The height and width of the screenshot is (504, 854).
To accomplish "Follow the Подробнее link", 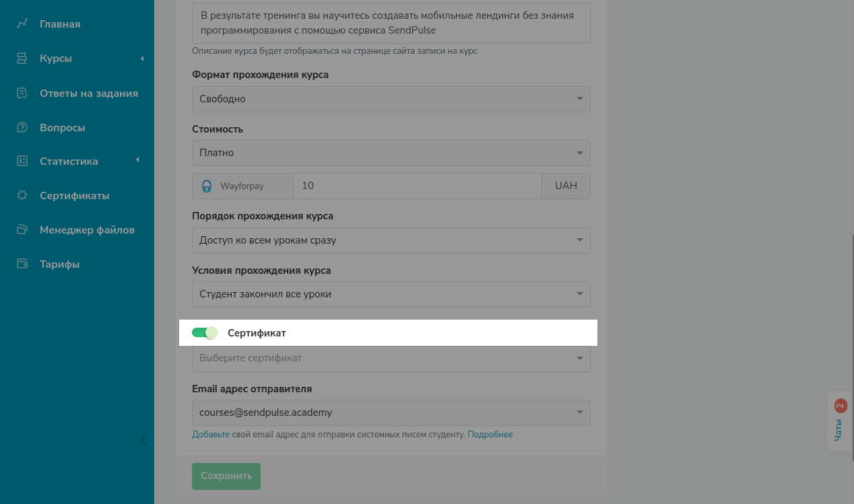I will 490,435.
